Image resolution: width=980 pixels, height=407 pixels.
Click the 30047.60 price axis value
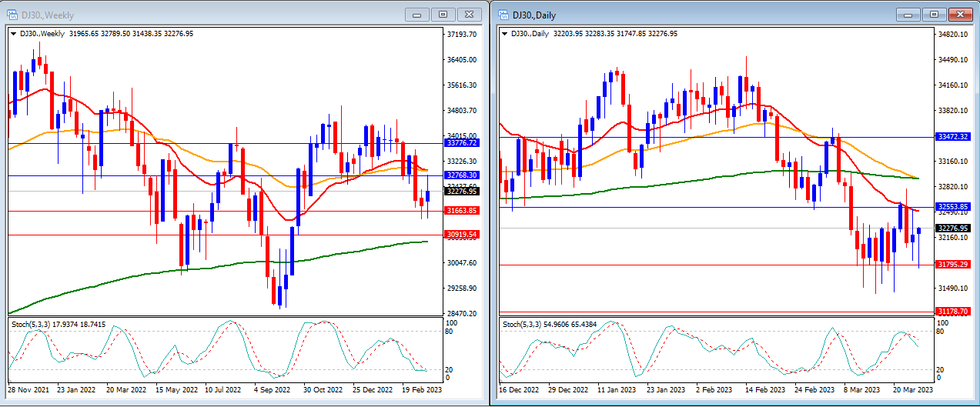[x=462, y=263]
